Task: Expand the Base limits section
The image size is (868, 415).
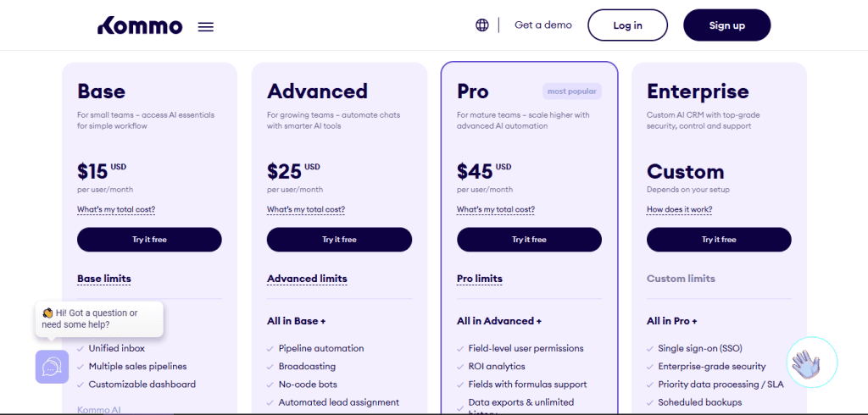Action: (x=104, y=279)
